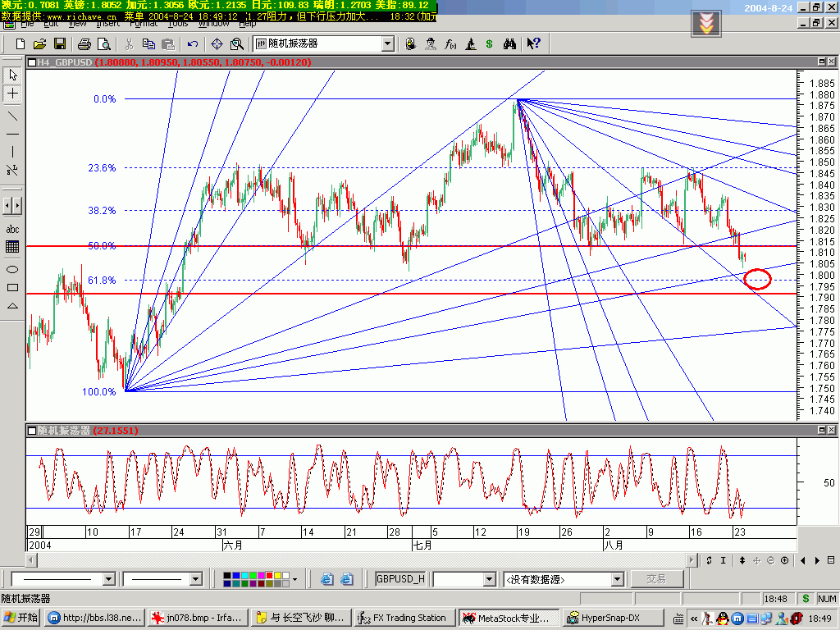This screenshot has height=630, width=840.
Task: Open the Tools menu
Action: [177, 24]
